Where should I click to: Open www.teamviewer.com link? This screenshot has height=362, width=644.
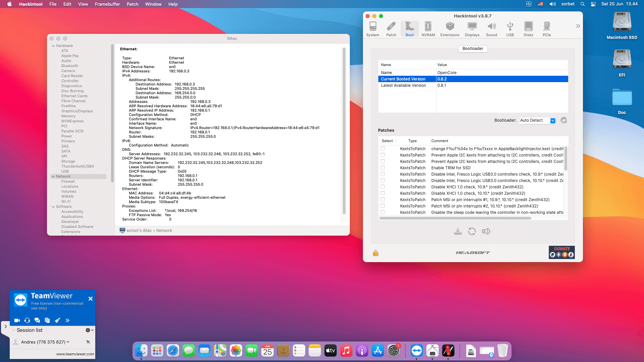tap(75, 354)
